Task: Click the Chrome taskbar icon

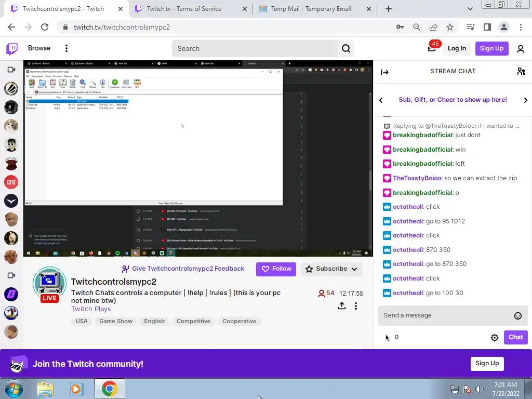Action: coord(109,389)
